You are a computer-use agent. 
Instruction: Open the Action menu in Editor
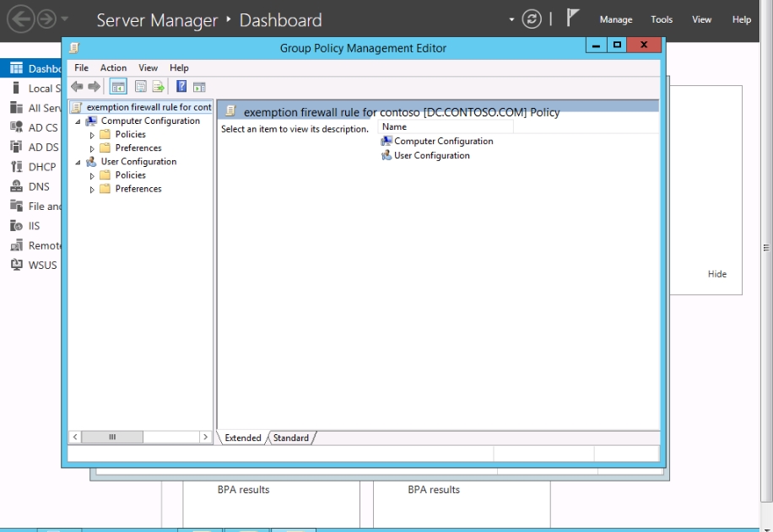coord(113,68)
